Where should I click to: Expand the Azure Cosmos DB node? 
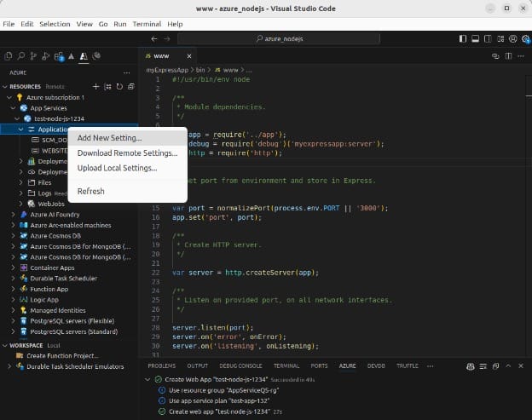(14, 236)
